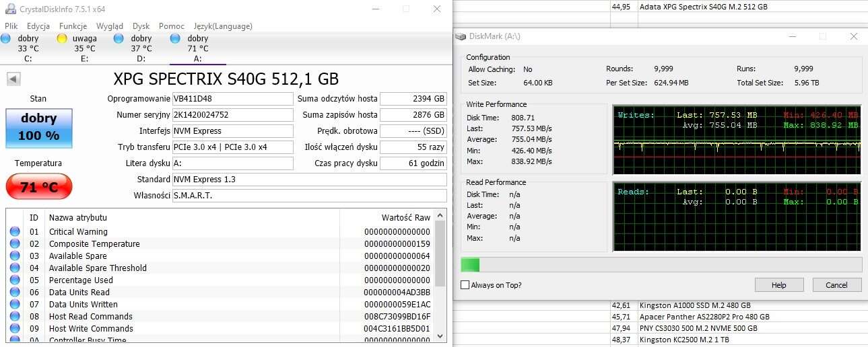Select drive D: status orb at 37 °C
The width and height of the screenshot is (868, 347).
pyautogui.click(x=119, y=38)
